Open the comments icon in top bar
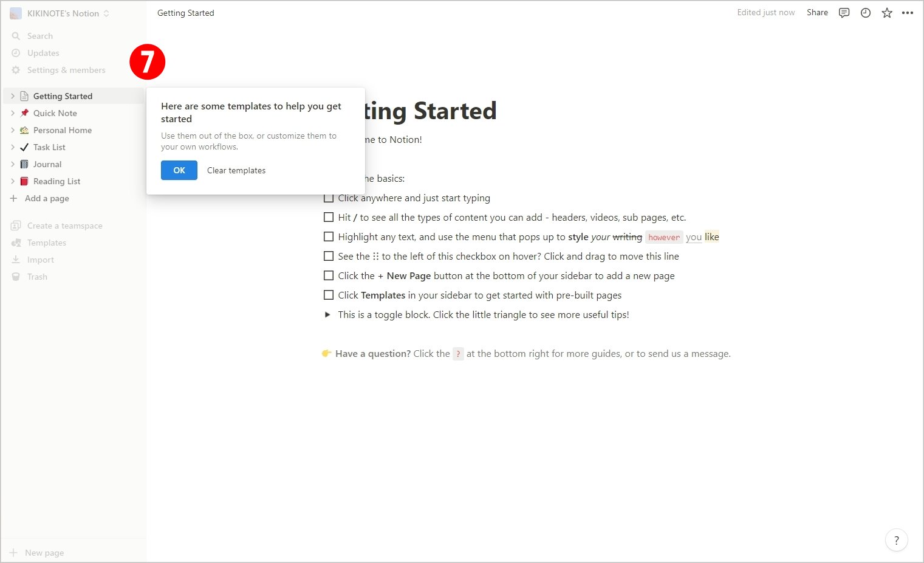 coord(844,13)
